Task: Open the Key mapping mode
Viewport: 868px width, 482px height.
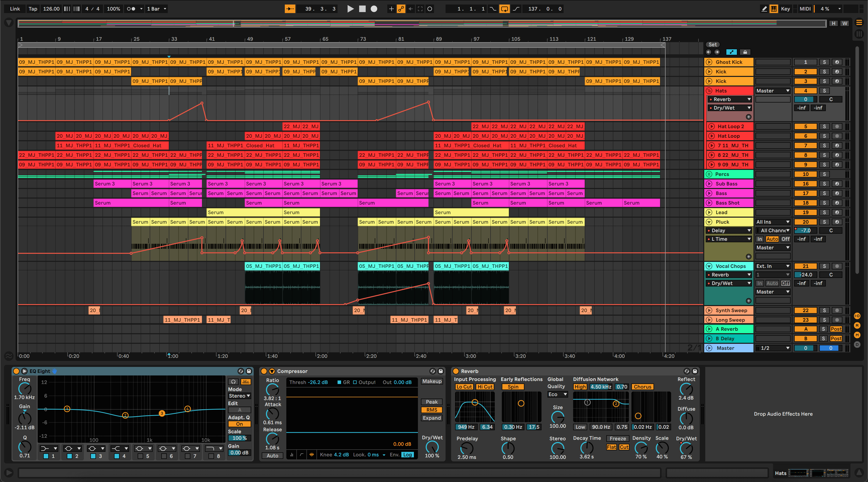Action: coord(785,9)
